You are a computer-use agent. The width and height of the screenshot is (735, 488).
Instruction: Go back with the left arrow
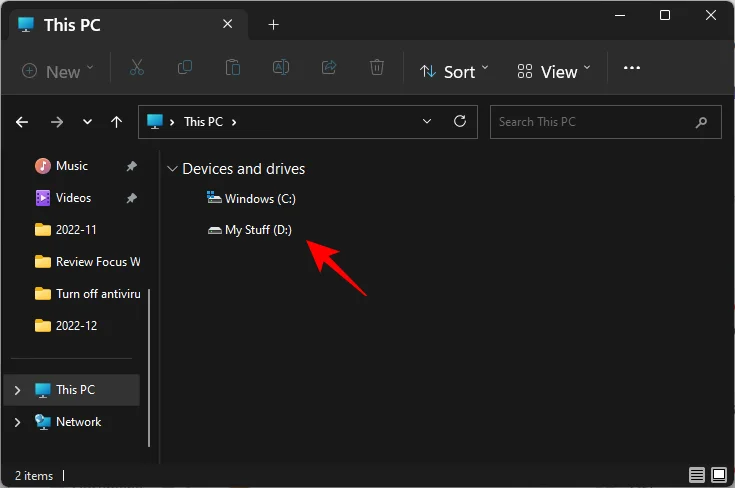coord(22,122)
